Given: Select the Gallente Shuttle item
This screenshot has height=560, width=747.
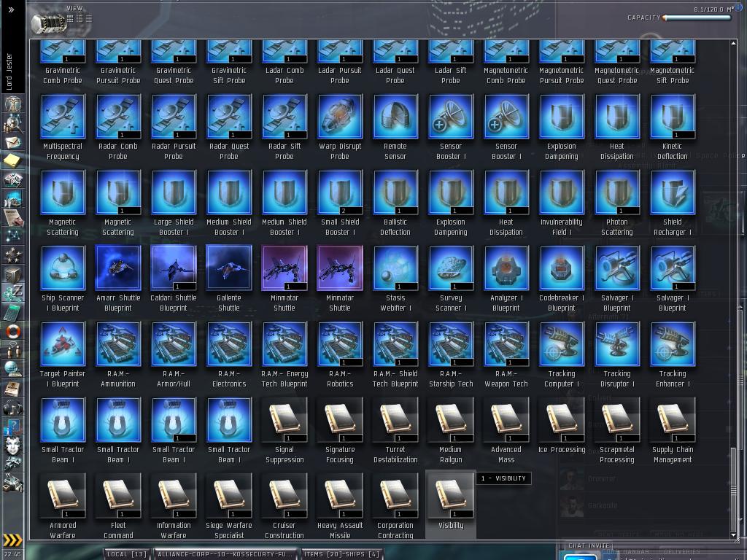Looking at the screenshot, I should pyautogui.click(x=229, y=279).
